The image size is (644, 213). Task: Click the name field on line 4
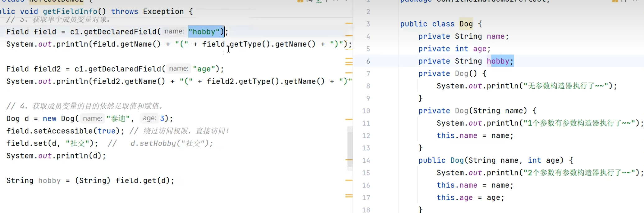496,36
